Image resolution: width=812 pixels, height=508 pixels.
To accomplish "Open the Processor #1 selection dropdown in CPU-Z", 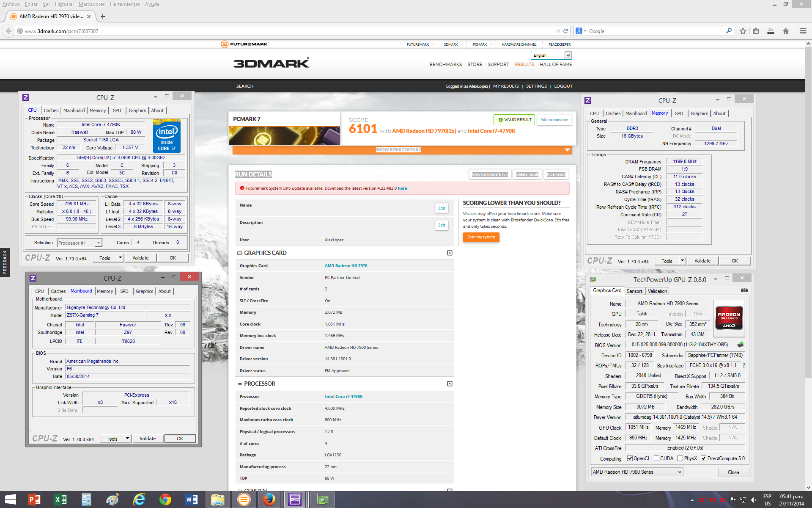I will (x=80, y=243).
